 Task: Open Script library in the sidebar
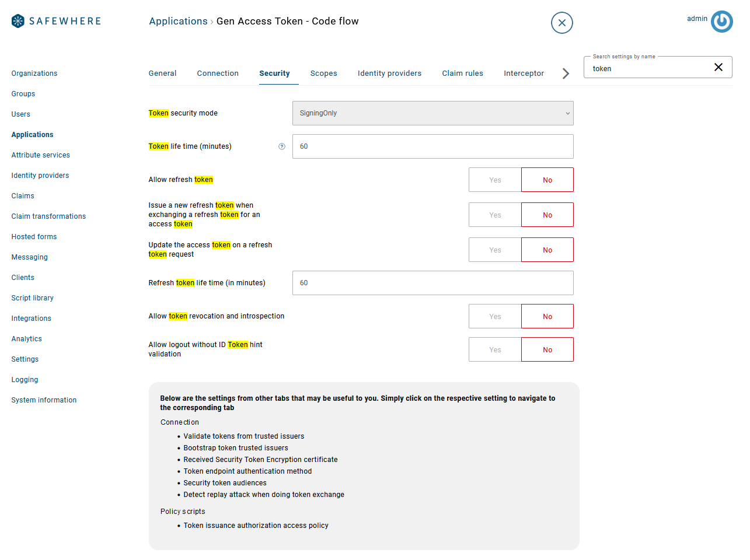click(33, 298)
